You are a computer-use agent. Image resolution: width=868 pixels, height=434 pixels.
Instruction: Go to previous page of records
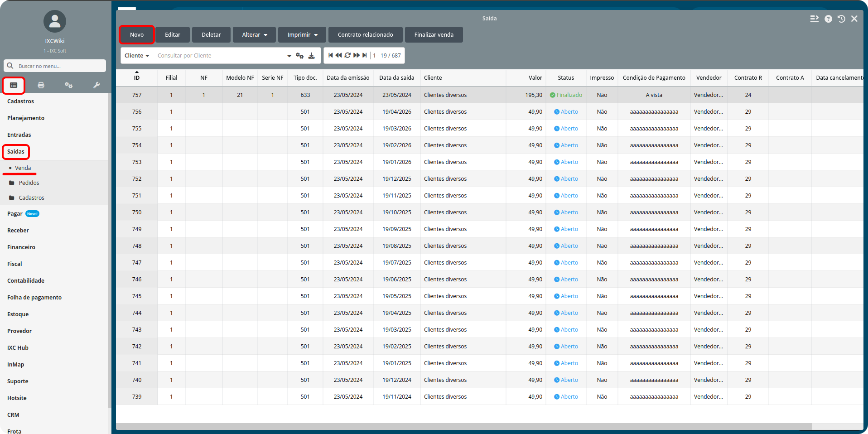pos(338,55)
